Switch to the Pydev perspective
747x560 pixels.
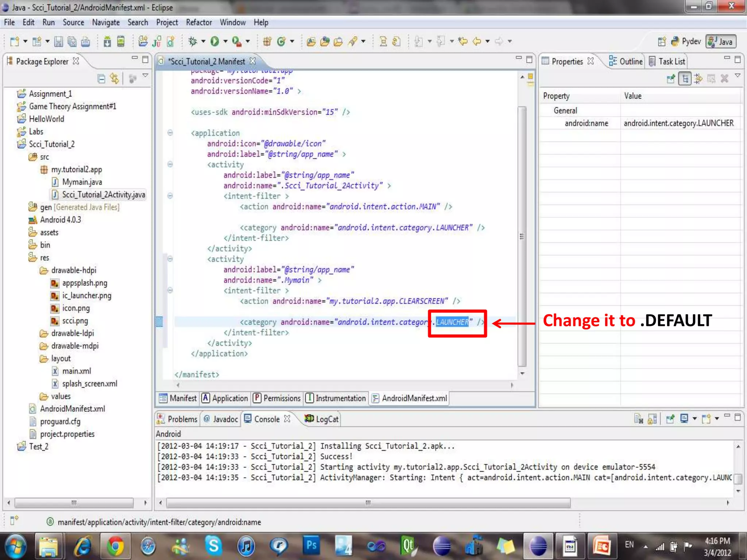pyautogui.click(x=686, y=42)
